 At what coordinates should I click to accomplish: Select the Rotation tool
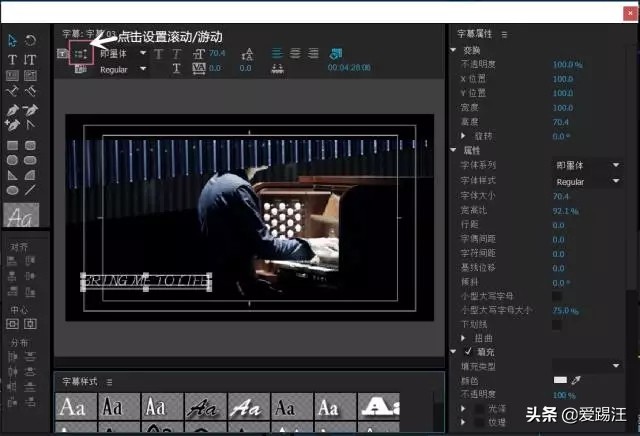(x=30, y=40)
